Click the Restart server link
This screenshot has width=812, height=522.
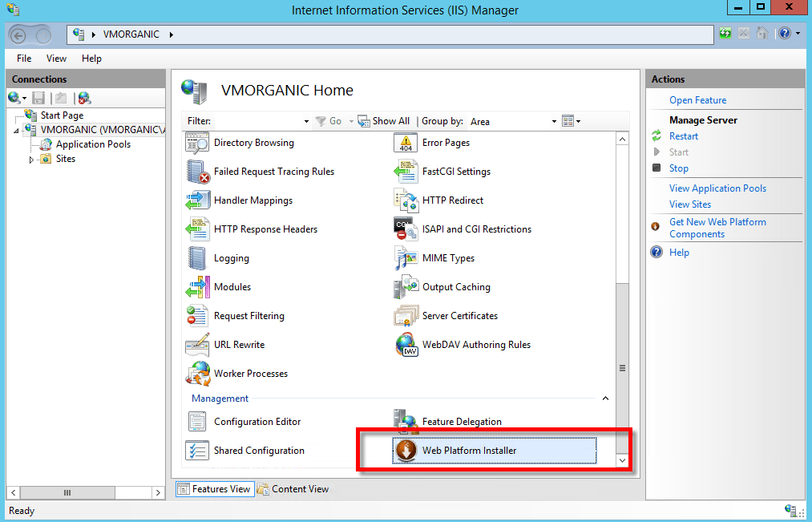(684, 136)
